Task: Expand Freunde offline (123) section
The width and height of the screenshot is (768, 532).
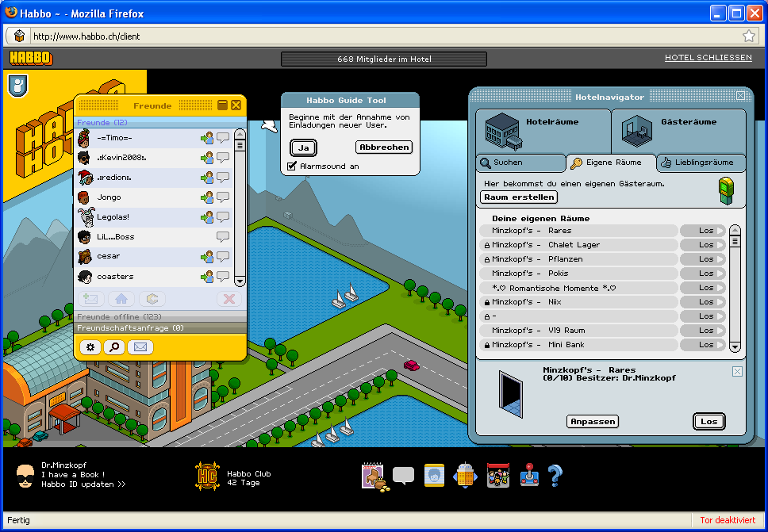Action: tap(159, 316)
